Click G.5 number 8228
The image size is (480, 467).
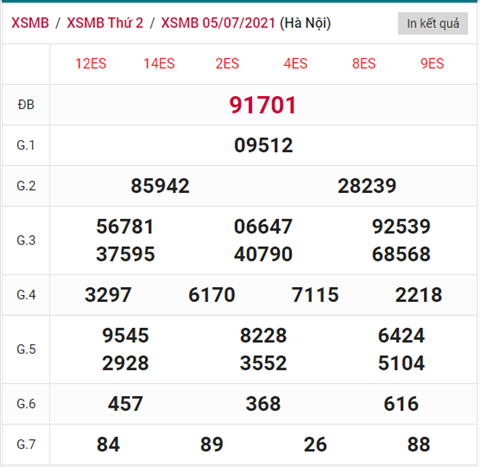263,336
